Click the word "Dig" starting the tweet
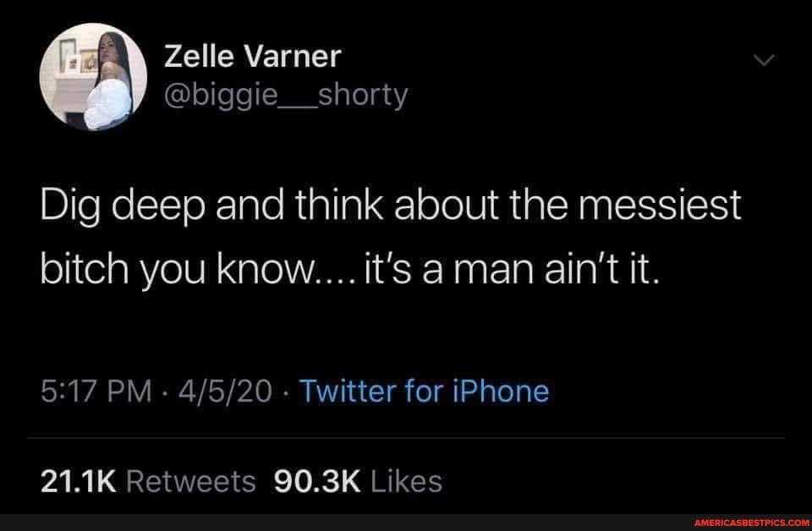Screen dimensions: 812x531 coord(69,207)
